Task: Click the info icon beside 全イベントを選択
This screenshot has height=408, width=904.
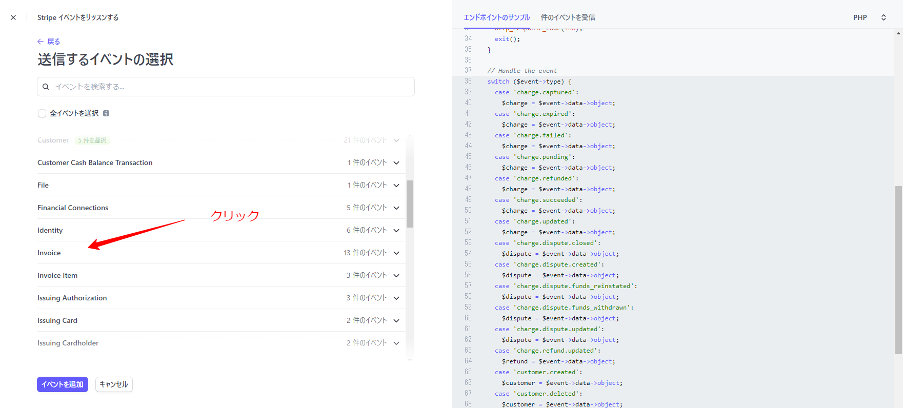Action: click(106, 113)
